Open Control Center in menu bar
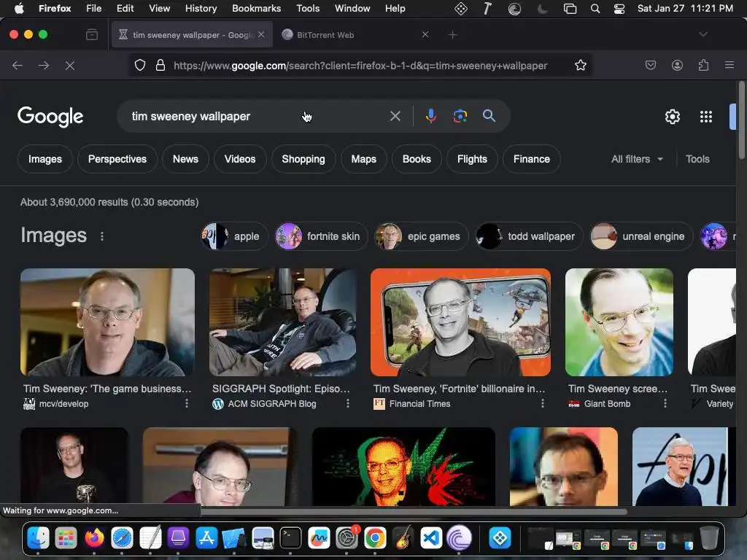Screen dimensions: 747x560 (x=619, y=9)
